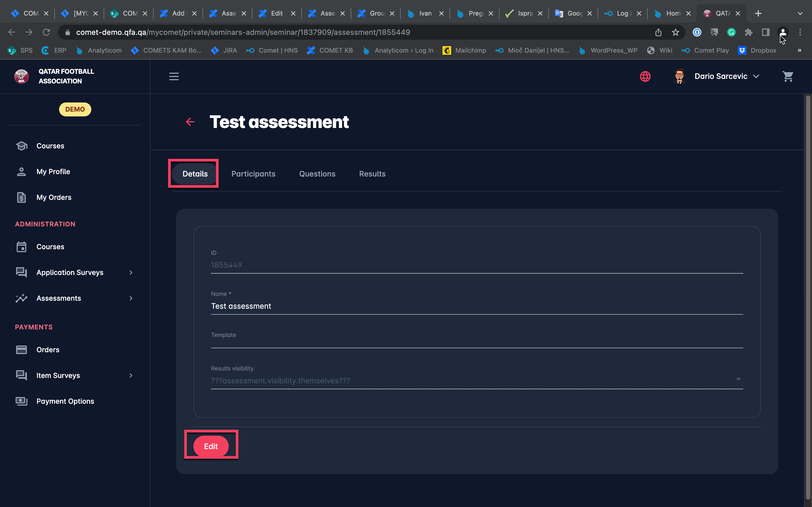Open Payment Options in sidebar
812x507 pixels.
(x=65, y=401)
